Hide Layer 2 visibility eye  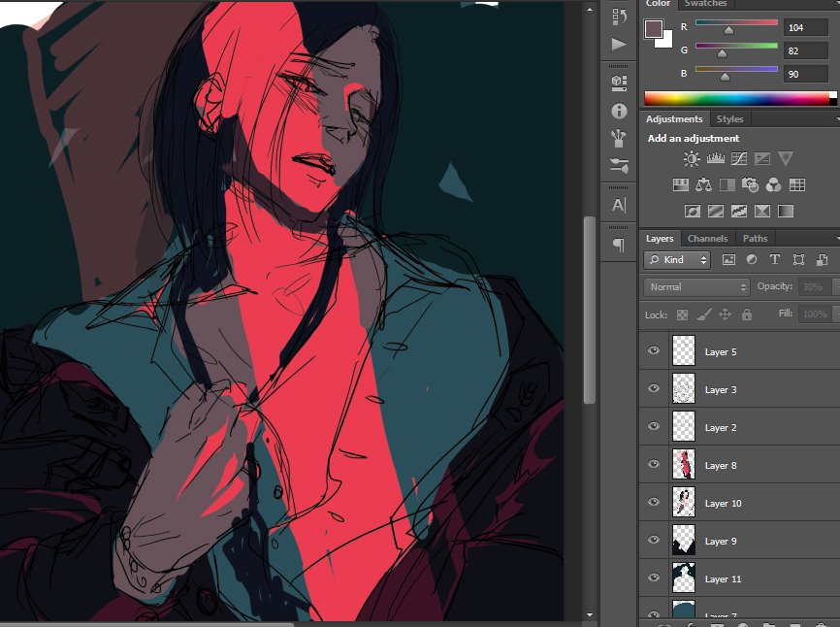(x=654, y=426)
